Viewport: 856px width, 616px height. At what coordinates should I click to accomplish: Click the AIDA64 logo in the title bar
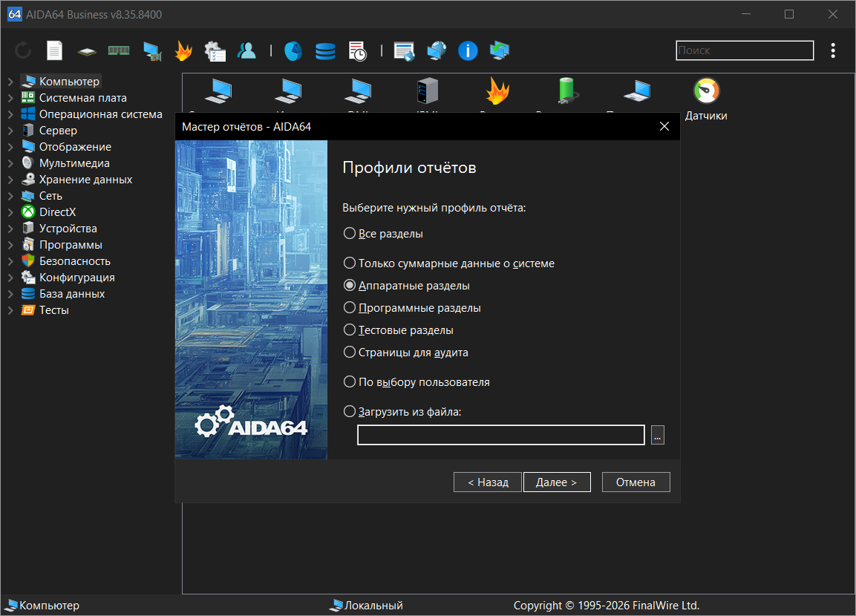14,14
